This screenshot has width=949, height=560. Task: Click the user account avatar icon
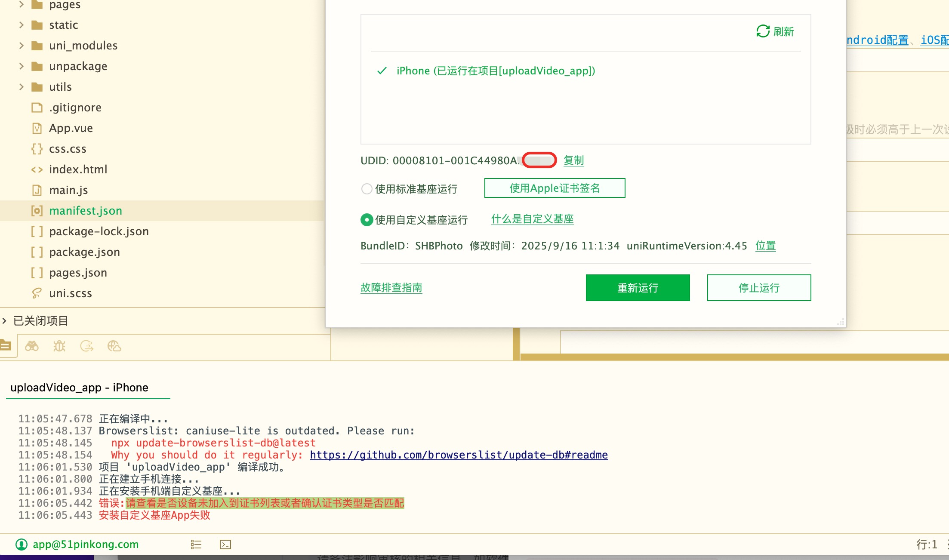tap(22, 545)
